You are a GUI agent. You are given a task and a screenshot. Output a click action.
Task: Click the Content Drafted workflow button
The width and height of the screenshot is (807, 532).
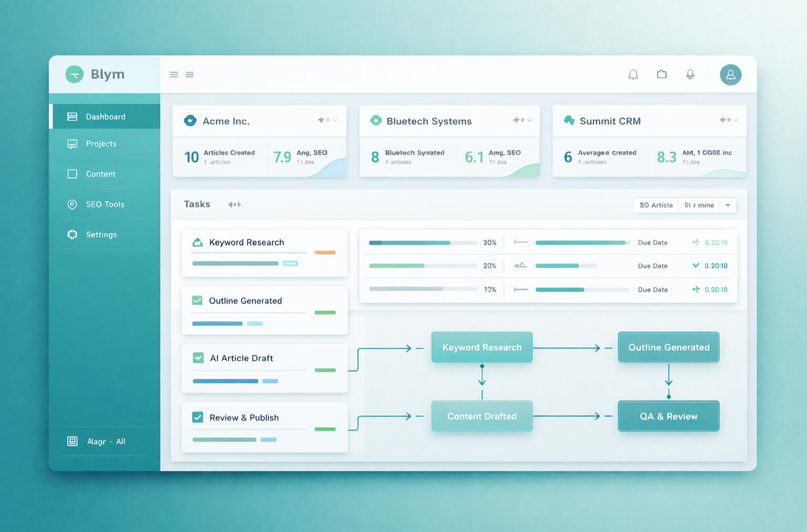tap(482, 416)
